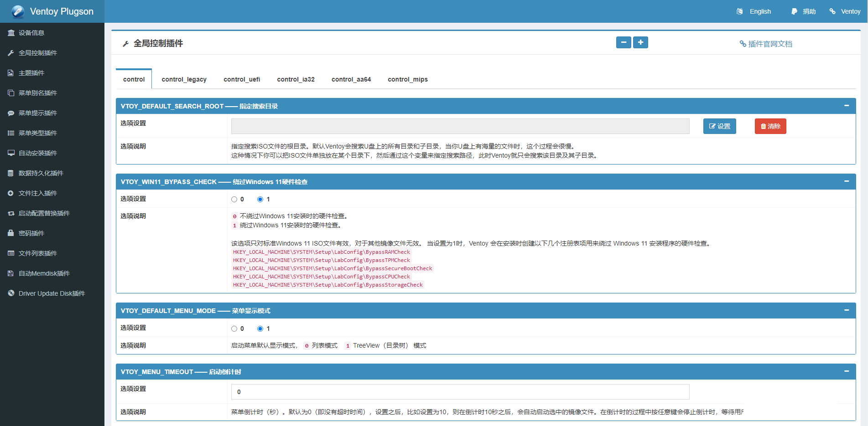Click the 数据持久化插件 database icon
Image resolution: width=868 pixels, height=426 pixels.
coord(11,173)
